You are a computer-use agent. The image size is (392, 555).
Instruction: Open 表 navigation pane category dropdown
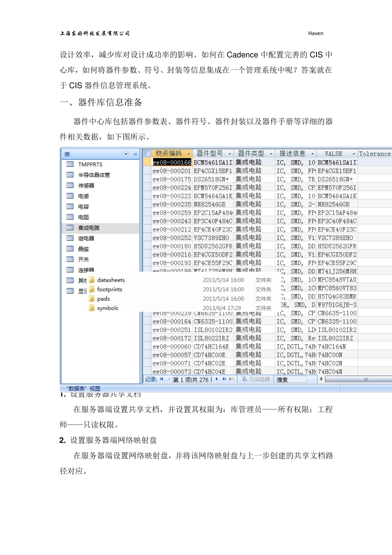pyautogui.click(x=126, y=154)
